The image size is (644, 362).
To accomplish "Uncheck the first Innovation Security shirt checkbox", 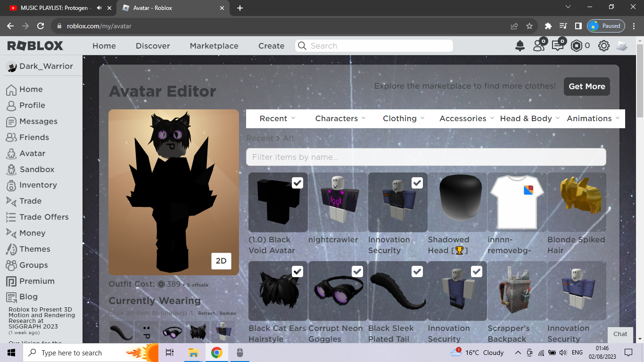I will pos(417,183).
